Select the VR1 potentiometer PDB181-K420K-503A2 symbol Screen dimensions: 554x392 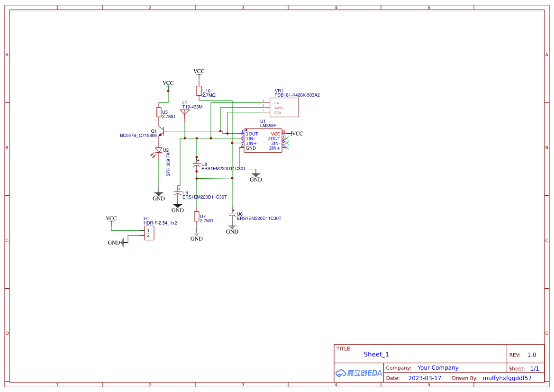[284, 108]
